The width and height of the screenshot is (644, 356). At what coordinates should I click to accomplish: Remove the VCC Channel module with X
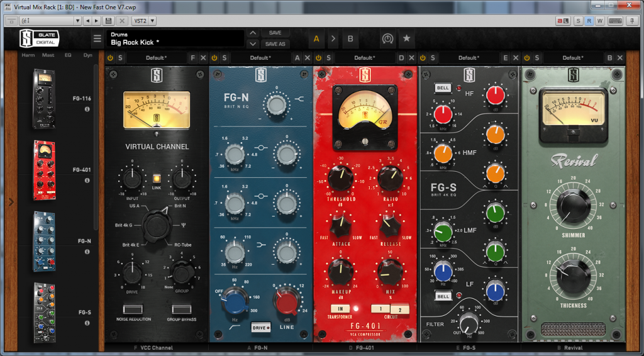203,58
